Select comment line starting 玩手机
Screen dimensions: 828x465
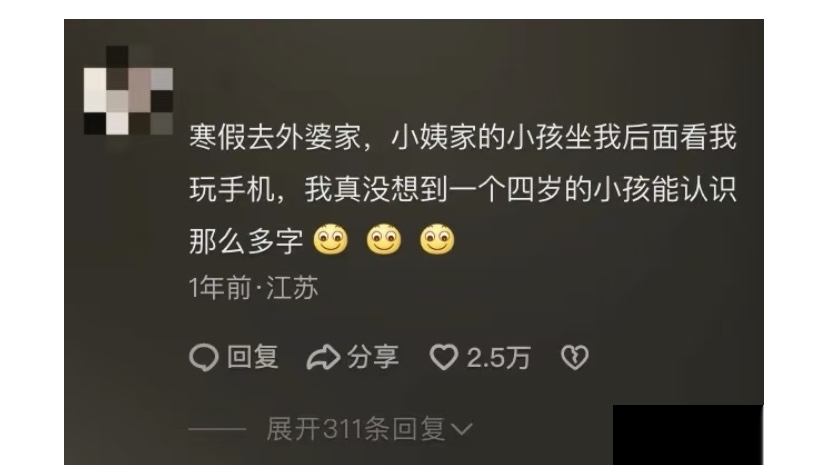(463, 189)
